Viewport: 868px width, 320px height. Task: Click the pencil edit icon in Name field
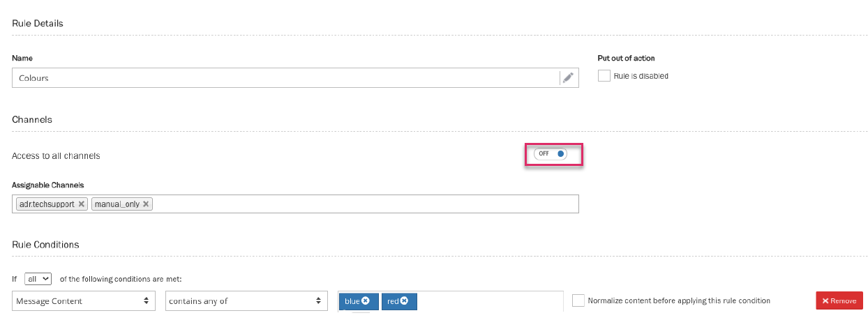pos(569,78)
